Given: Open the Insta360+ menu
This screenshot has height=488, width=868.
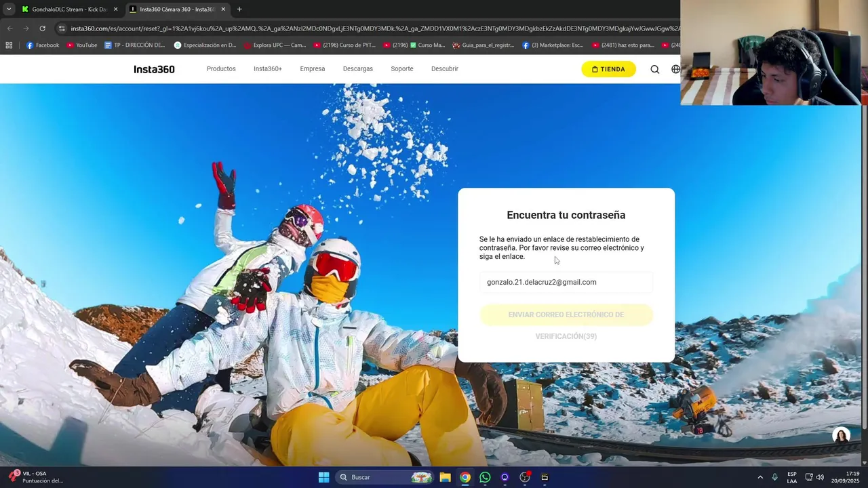Looking at the screenshot, I should [x=268, y=68].
